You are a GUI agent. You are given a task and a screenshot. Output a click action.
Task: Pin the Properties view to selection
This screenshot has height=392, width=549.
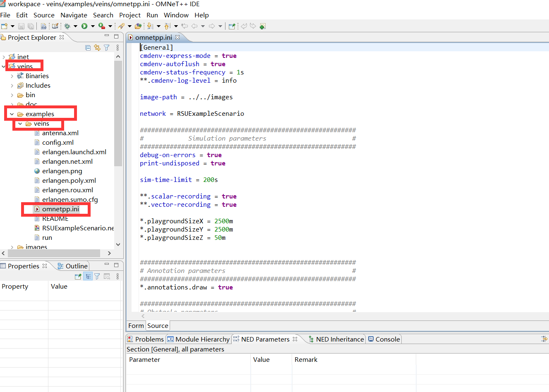tap(78, 276)
